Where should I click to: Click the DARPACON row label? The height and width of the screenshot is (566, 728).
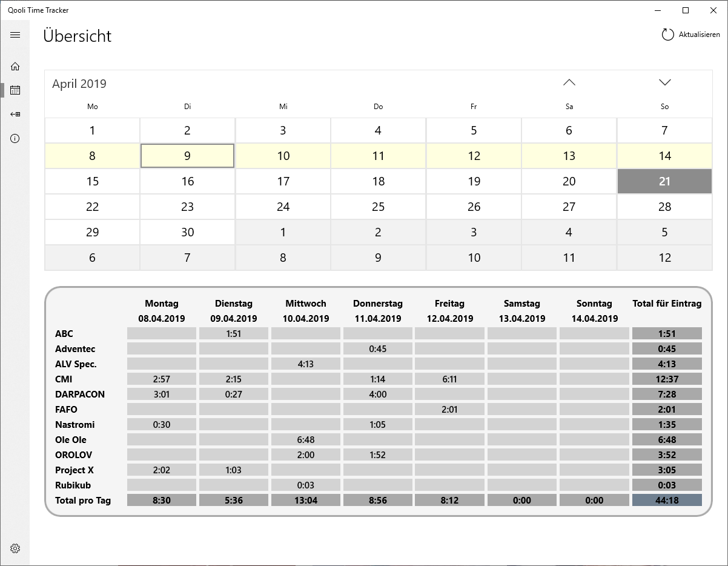point(80,395)
